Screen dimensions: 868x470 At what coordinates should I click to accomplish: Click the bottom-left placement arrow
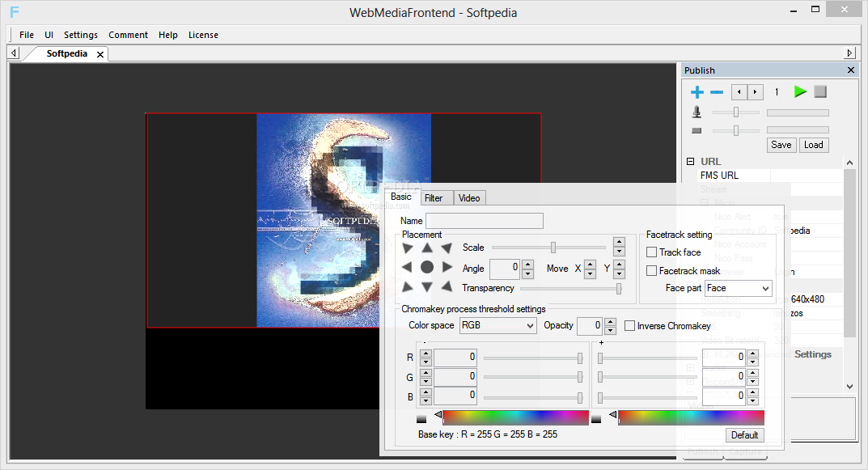(x=408, y=286)
